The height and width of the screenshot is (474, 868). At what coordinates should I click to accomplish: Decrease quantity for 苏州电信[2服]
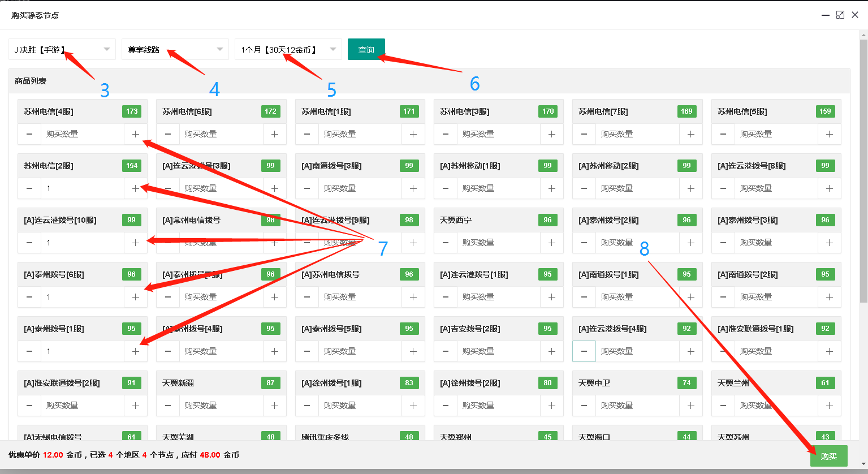click(x=29, y=188)
